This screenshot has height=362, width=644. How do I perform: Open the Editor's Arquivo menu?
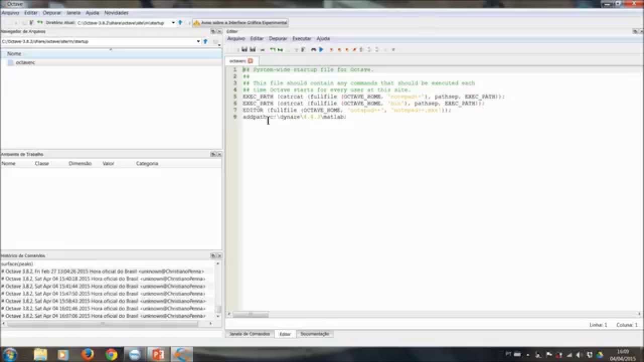tap(236, 39)
